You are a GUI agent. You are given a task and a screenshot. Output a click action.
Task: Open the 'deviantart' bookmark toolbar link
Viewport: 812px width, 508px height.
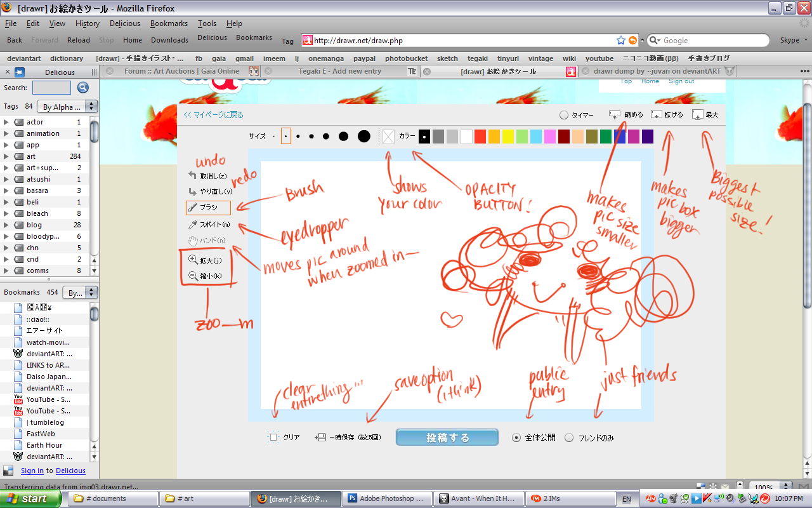tap(24, 58)
